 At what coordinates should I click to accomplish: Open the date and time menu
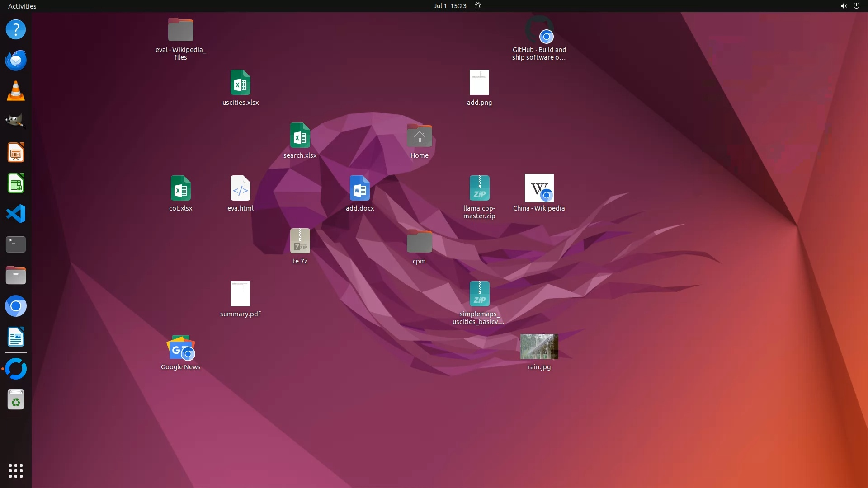[x=449, y=6]
